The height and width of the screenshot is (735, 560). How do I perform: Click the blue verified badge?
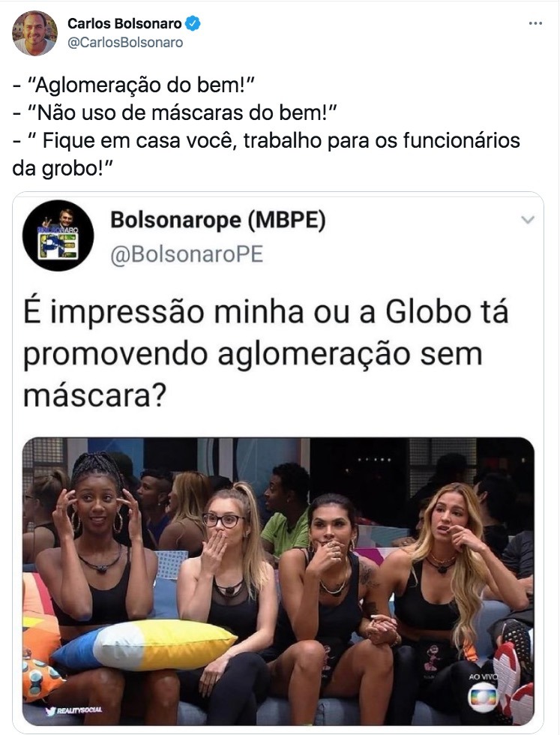click(x=193, y=23)
